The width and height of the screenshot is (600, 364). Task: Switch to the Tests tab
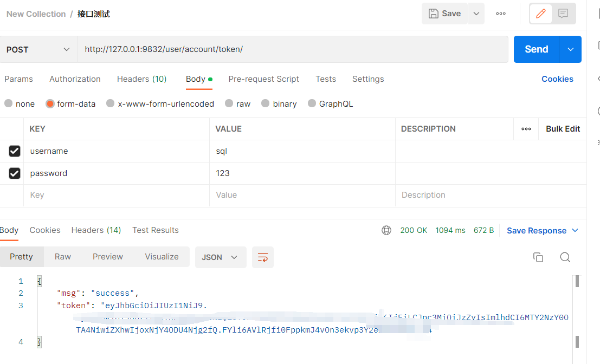pyautogui.click(x=326, y=79)
